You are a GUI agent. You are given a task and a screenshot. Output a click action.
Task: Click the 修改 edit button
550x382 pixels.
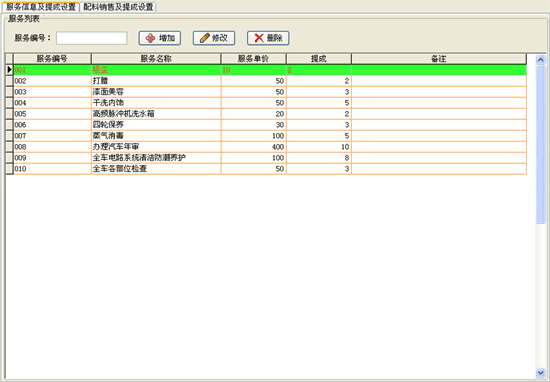tap(214, 38)
